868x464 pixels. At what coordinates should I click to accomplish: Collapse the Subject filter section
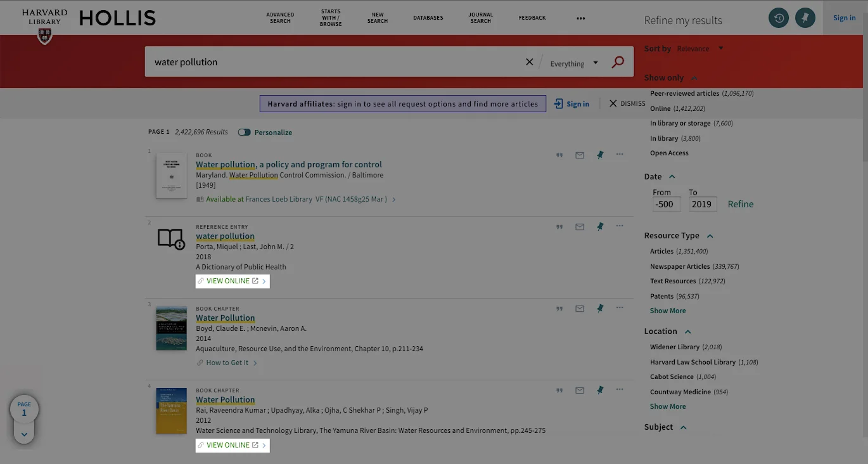pos(683,427)
